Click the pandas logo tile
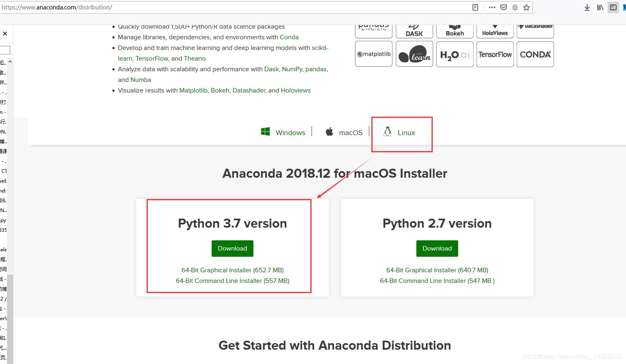Viewport: 626px width, 364px height. (374, 31)
